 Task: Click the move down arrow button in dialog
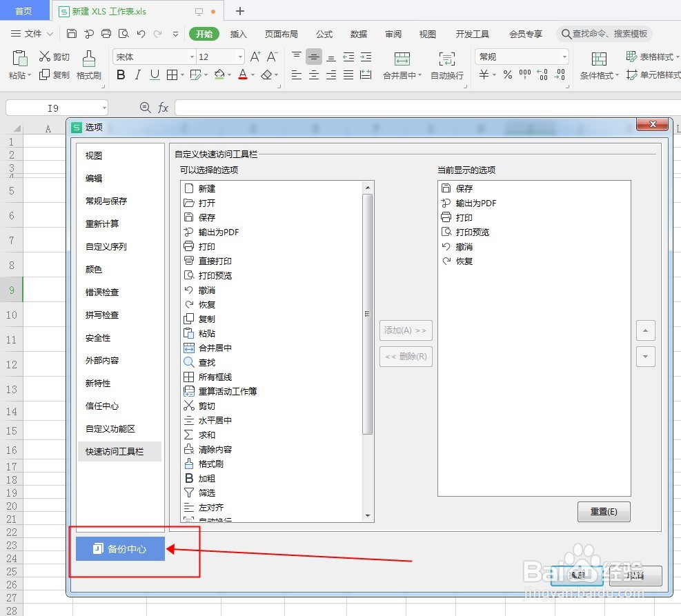click(x=645, y=357)
